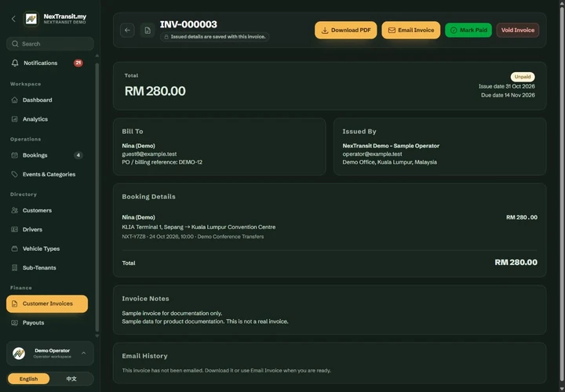Click the Dashboard home icon
Viewport: 565px width, 392px height.
click(x=14, y=100)
